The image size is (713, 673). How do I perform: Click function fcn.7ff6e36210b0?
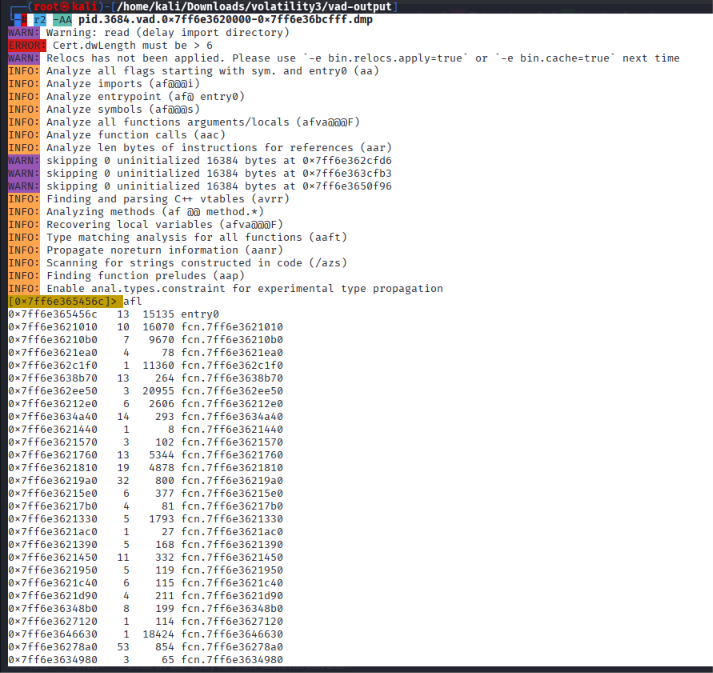pyautogui.click(x=232, y=340)
